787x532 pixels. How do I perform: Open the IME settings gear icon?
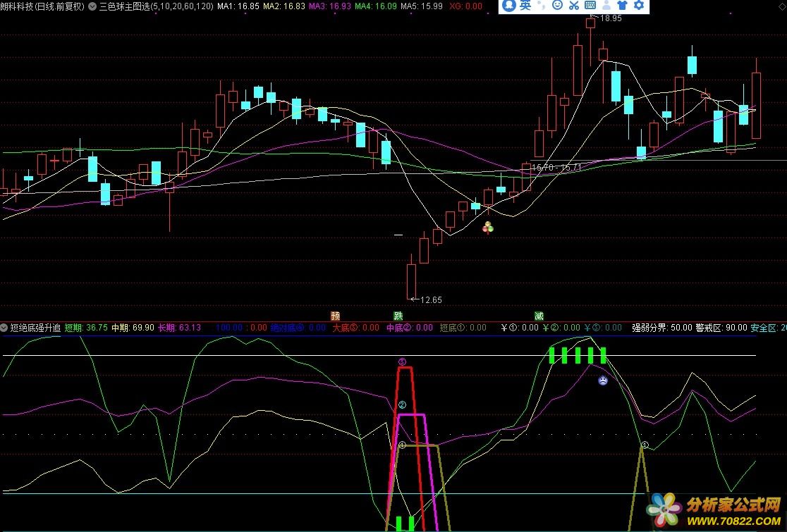[639, 6]
